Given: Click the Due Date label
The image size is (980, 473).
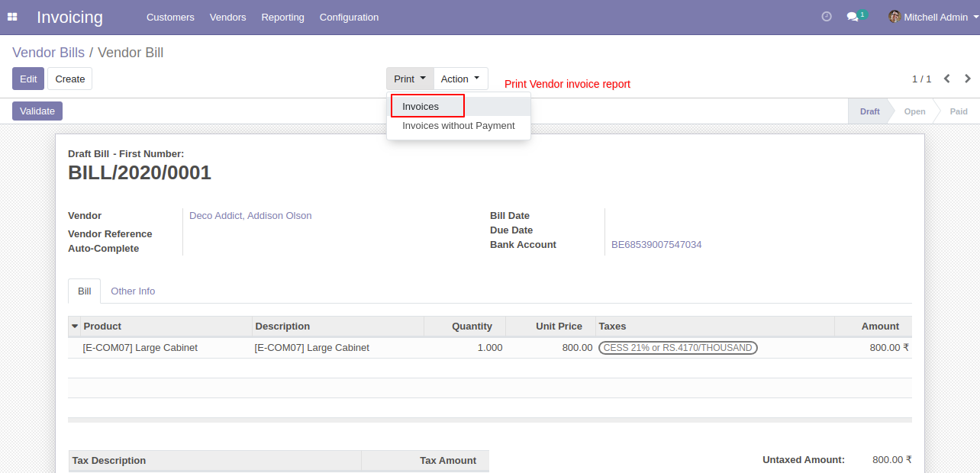Looking at the screenshot, I should tap(511, 230).
